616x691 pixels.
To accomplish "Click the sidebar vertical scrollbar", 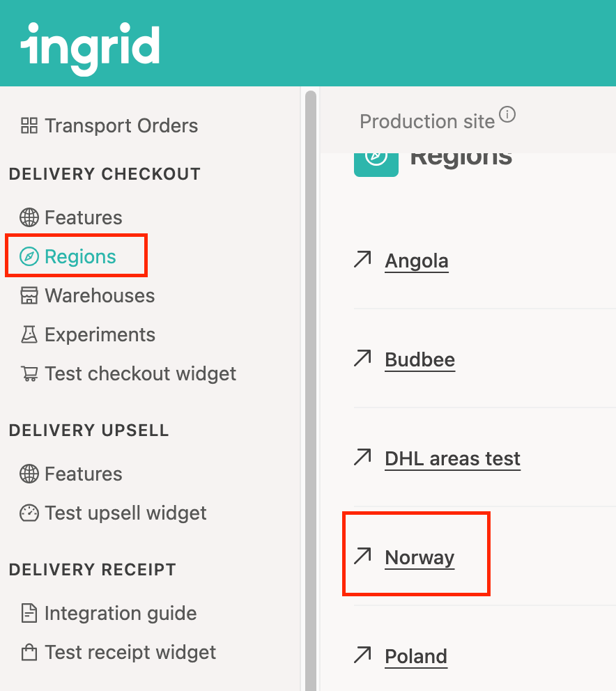I will click(x=311, y=348).
